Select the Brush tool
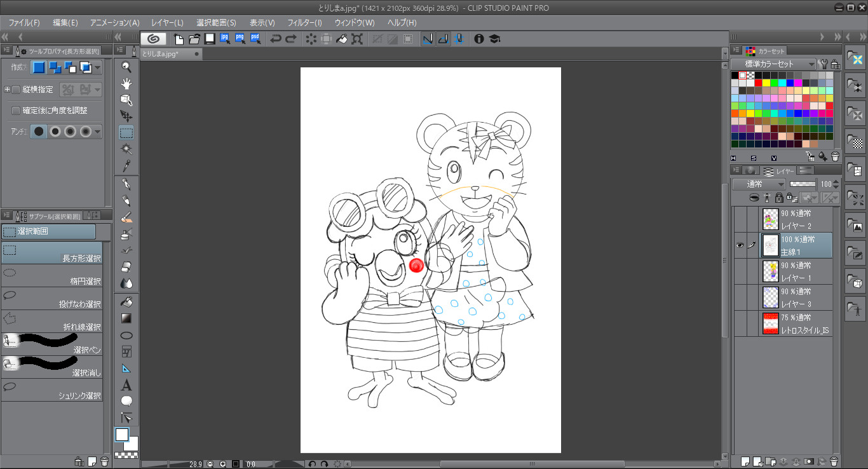The width and height of the screenshot is (868, 469). 126,217
